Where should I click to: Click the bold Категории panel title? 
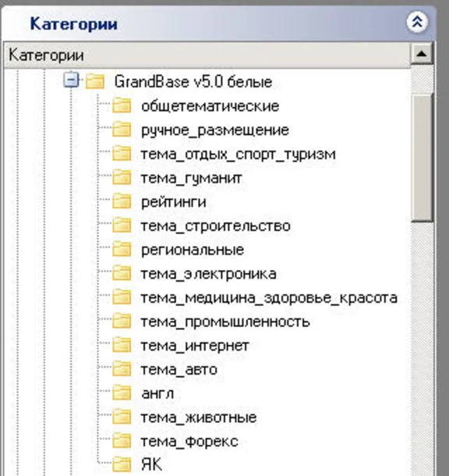pos(74,23)
